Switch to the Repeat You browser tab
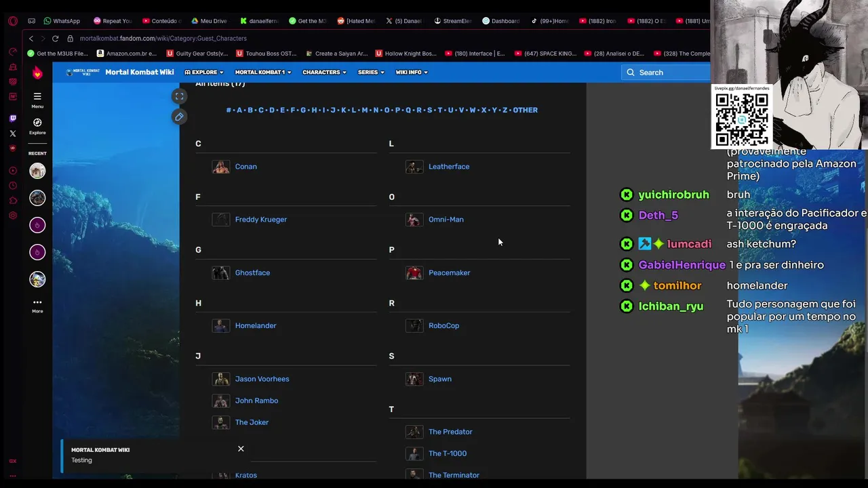868x488 pixels. [112, 21]
